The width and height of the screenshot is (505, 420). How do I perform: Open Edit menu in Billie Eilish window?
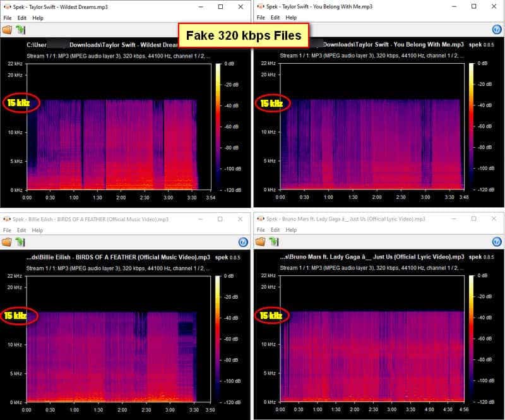tap(21, 230)
